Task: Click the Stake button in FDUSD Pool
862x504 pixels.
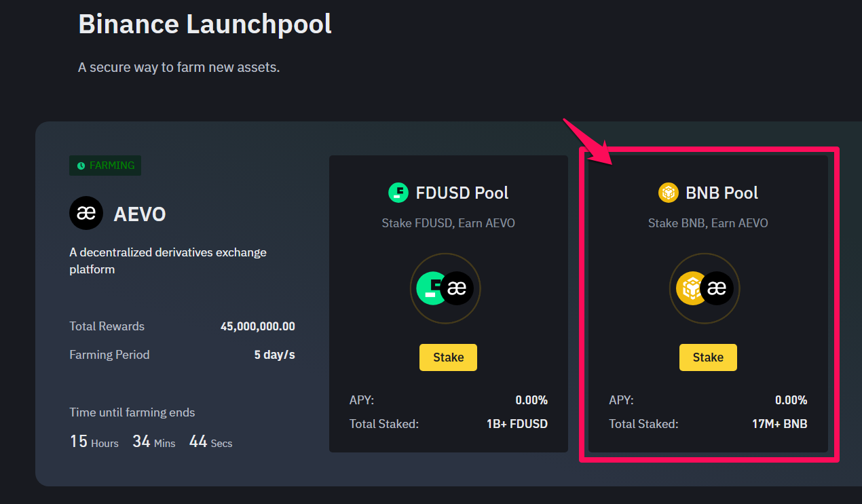Action: click(448, 357)
